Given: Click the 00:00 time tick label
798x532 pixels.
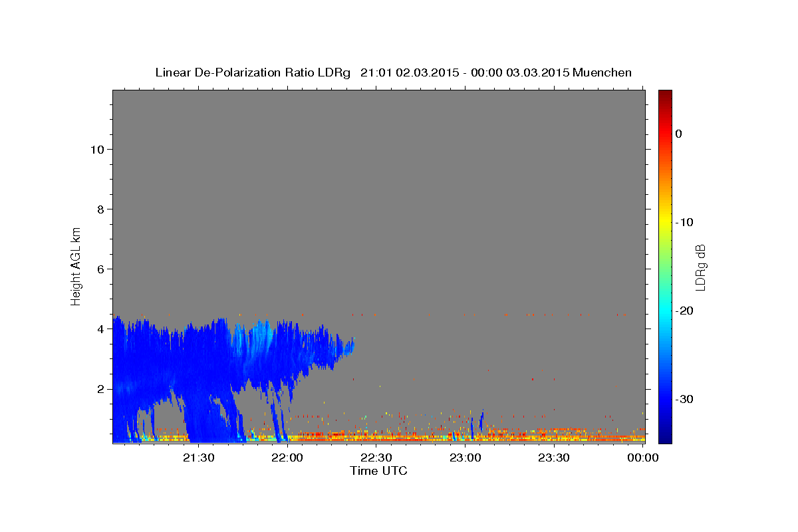Looking at the screenshot, I should coord(642,458).
